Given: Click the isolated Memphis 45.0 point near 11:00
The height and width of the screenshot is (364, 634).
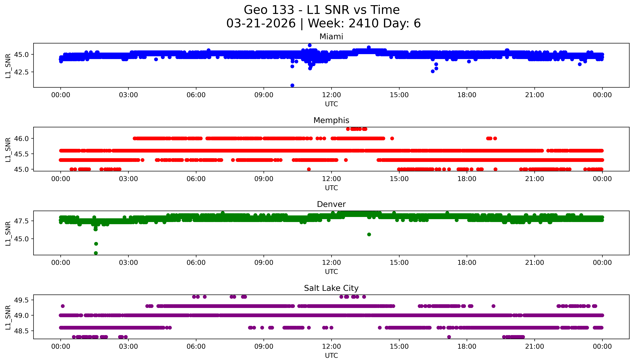Looking at the screenshot, I should (x=309, y=169).
